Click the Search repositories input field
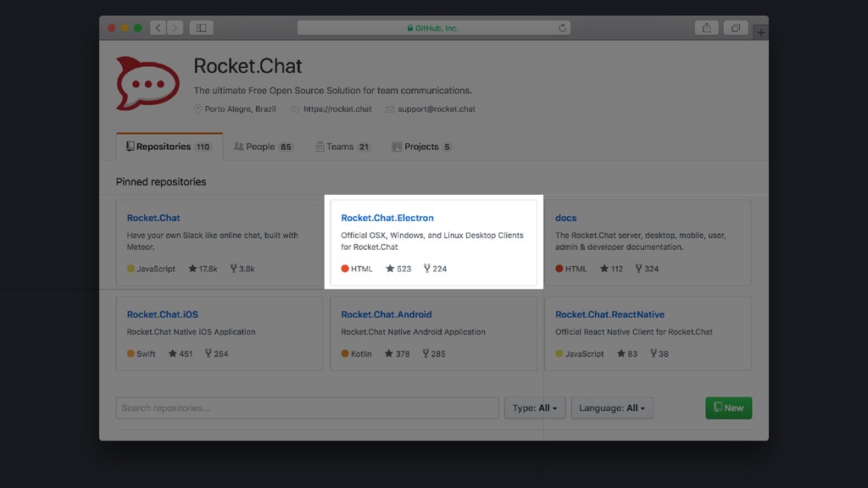This screenshot has height=488, width=868. [x=307, y=408]
